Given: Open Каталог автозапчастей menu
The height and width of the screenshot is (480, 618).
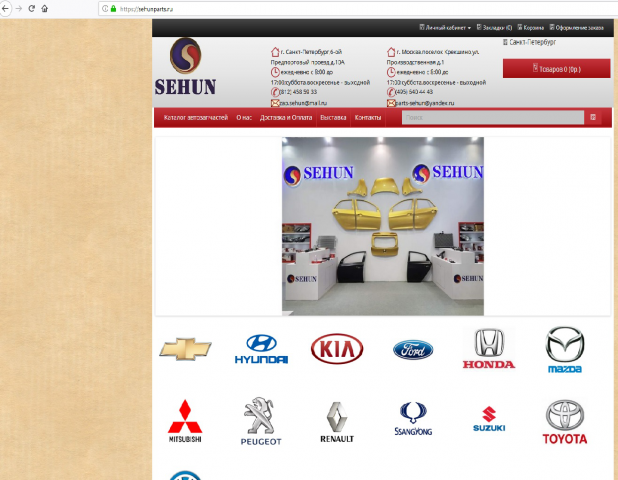Looking at the screenshot, I should [x=196, y=117].
